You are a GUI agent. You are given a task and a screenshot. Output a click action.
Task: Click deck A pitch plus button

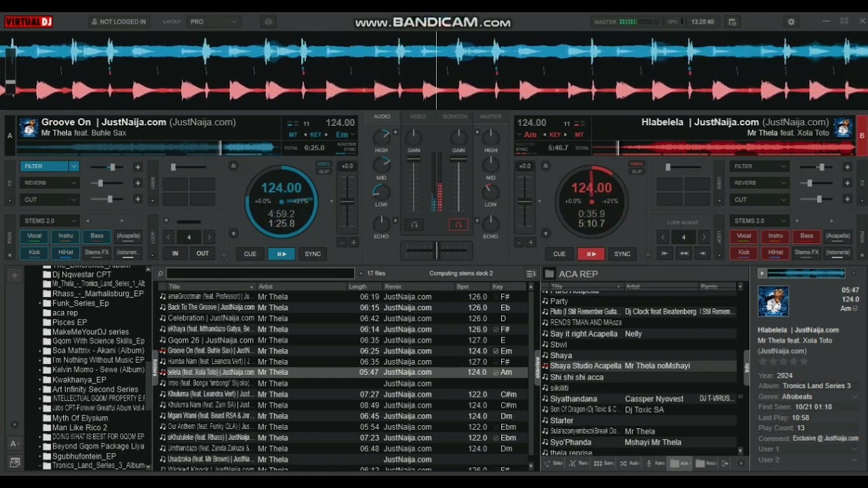pos(353,242)
